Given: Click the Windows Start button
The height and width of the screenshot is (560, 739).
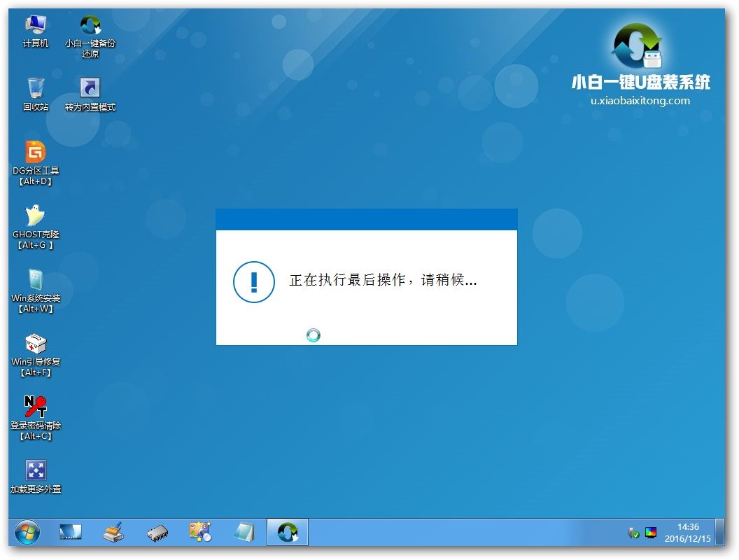Looking at the screenshot, I should (x=27, y=532).
